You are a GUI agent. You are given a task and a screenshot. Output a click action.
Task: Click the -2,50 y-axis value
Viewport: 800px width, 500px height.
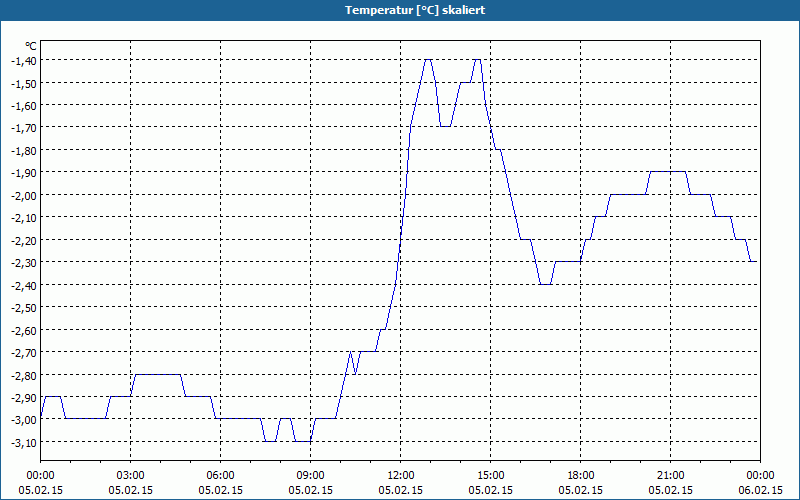coord(24,307)
